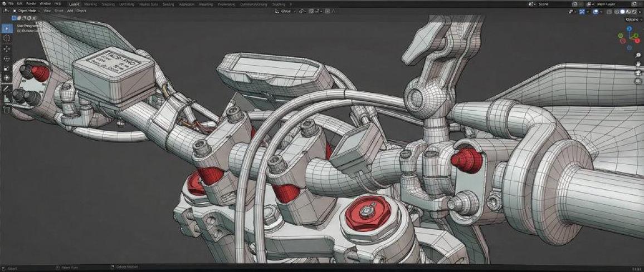Open the View menu in viewport header
This screenshot has width=644, height=272.
(47, 11)
